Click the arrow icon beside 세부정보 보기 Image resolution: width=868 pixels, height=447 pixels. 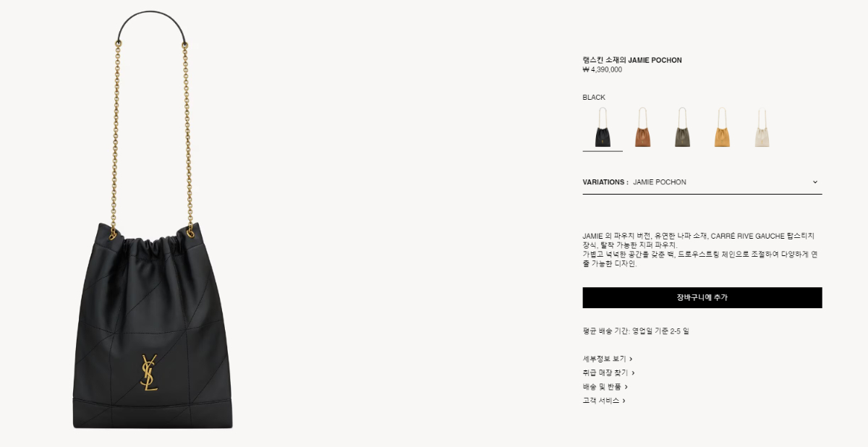pos(631,359)
